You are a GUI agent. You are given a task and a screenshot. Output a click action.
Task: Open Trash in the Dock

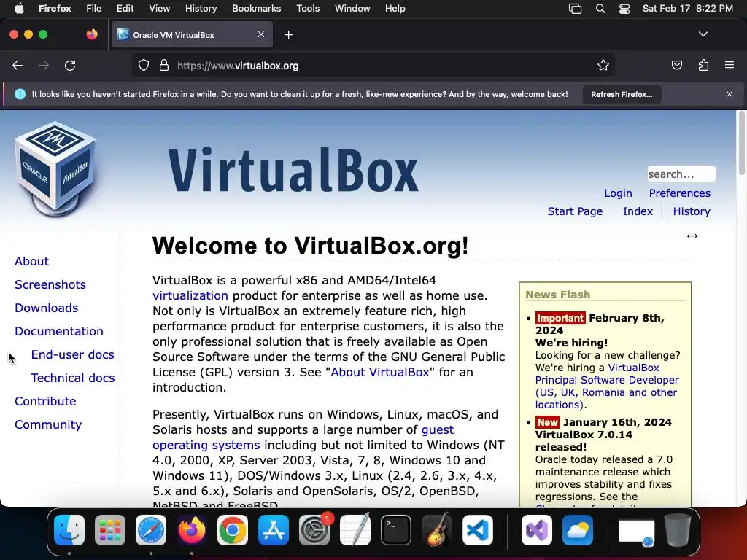click(678, 530)
